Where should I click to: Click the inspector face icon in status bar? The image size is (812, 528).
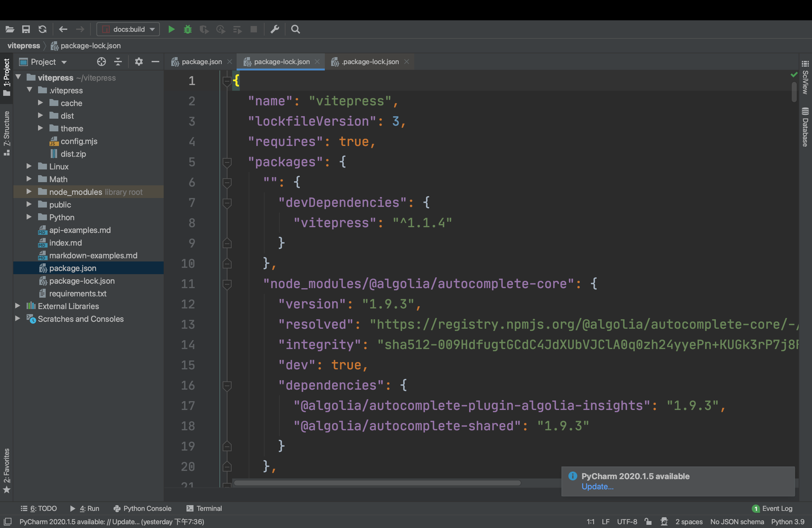[x=664, y=521]
